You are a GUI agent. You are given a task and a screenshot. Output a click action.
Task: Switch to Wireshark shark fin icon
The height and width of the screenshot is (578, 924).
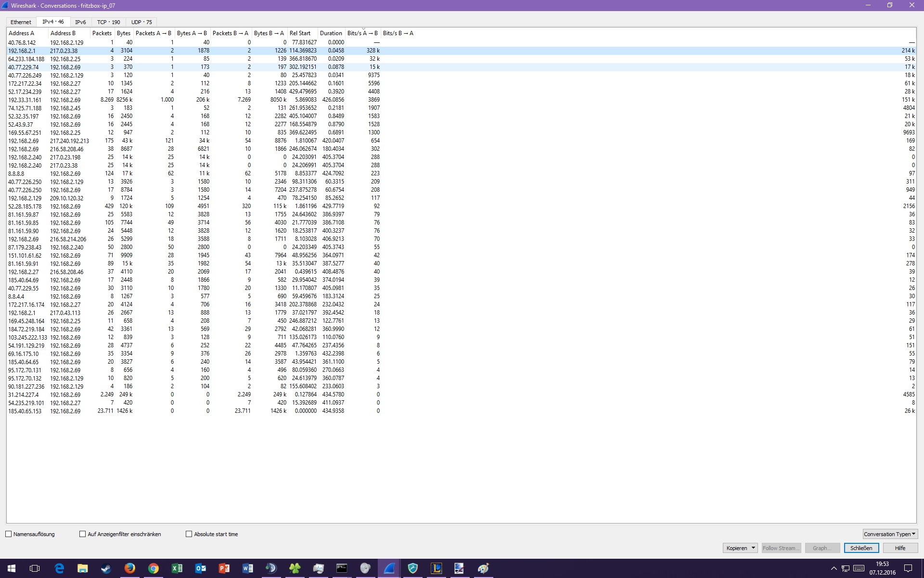[389, 568]
